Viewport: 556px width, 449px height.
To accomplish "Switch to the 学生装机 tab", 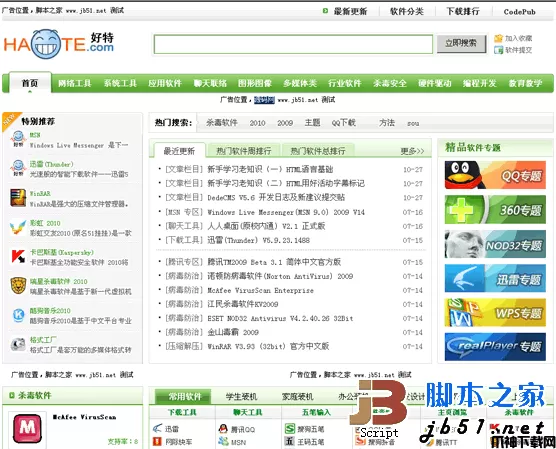I will pos(241,397).
